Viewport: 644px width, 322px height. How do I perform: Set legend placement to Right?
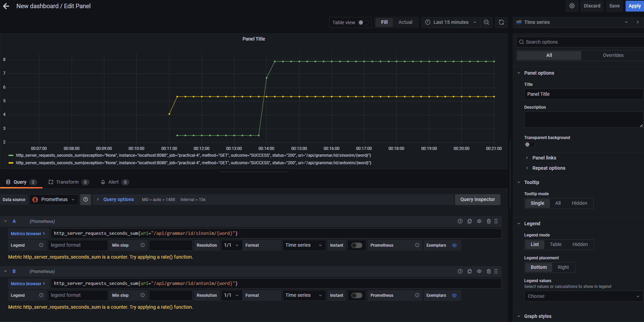click(x=563, y=267)
